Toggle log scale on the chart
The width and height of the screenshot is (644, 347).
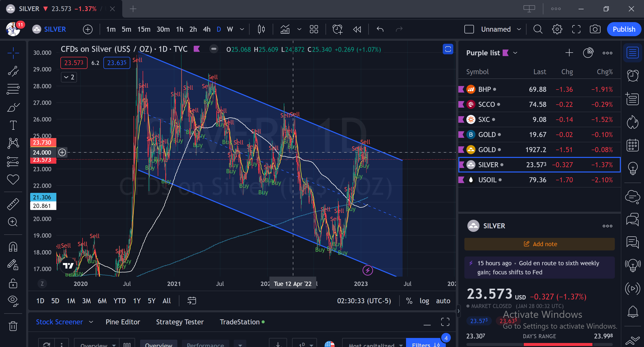pyautogui.click(x=424, y=301)
